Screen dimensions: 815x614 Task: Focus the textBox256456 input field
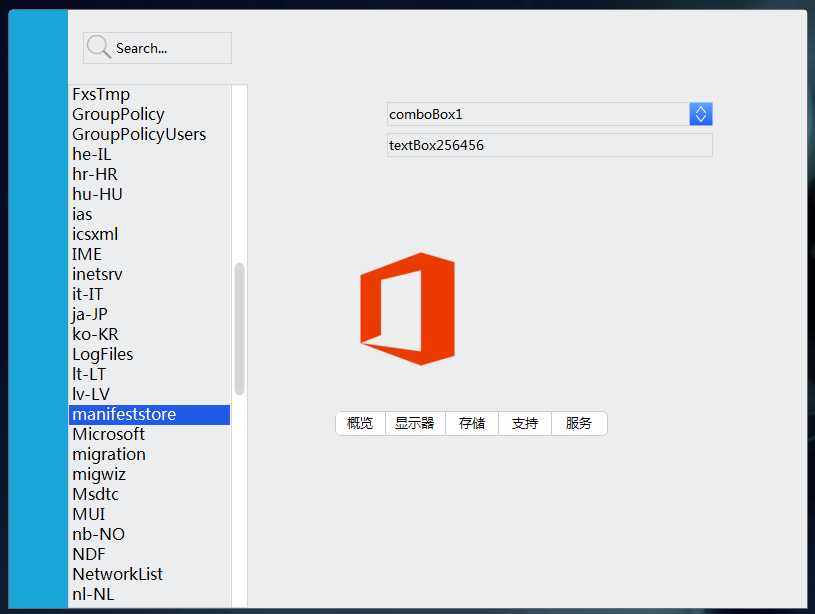click(x=549, y=145)
